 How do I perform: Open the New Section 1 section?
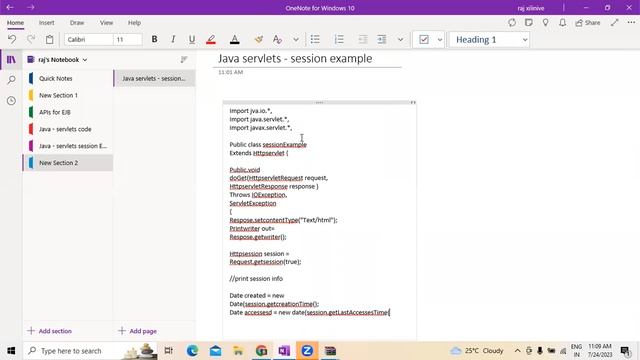(68, 95)
